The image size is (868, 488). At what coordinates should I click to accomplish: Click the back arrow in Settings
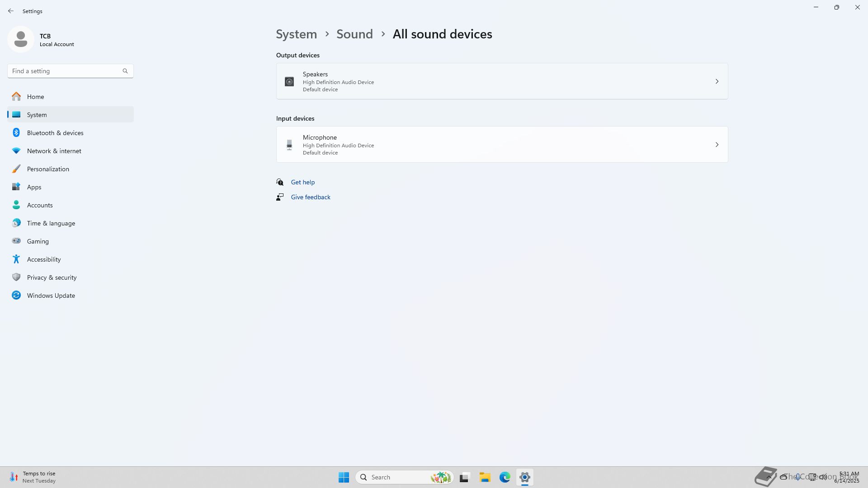click(11, 11)
